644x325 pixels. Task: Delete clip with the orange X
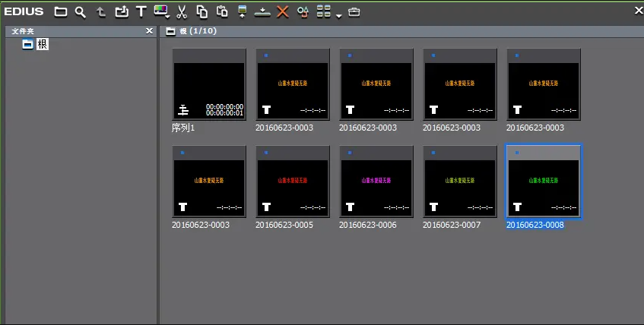(283, 12)
